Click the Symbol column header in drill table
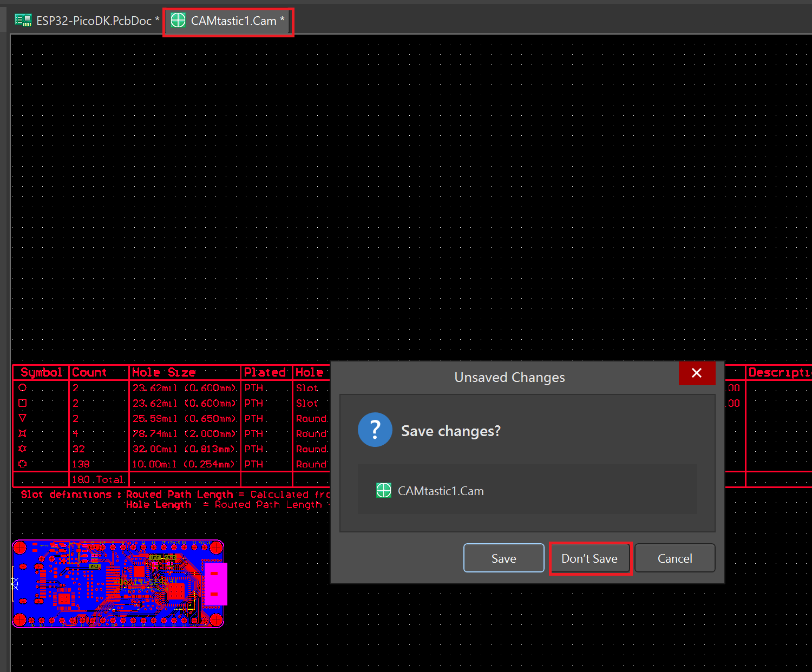 pos(41,373)
